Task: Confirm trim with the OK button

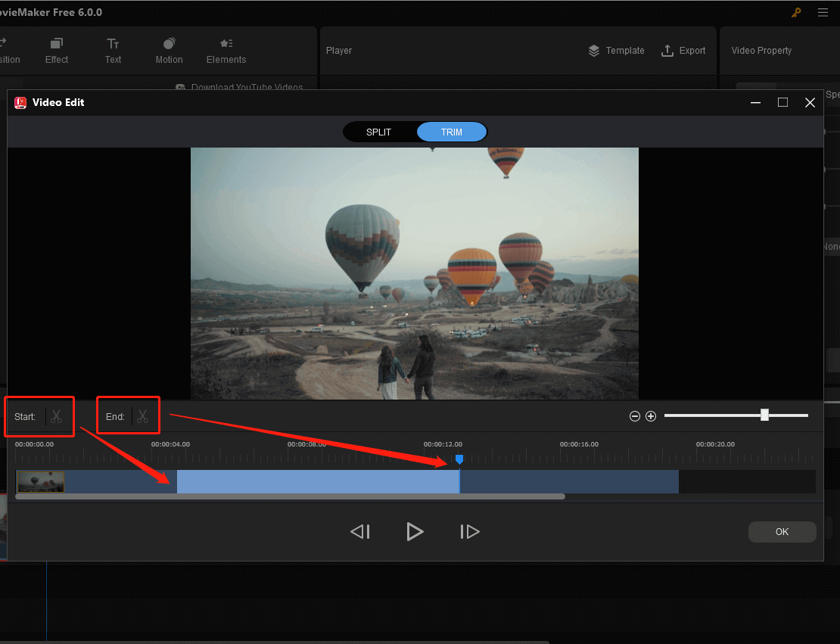Action: (x=782, y=531)
